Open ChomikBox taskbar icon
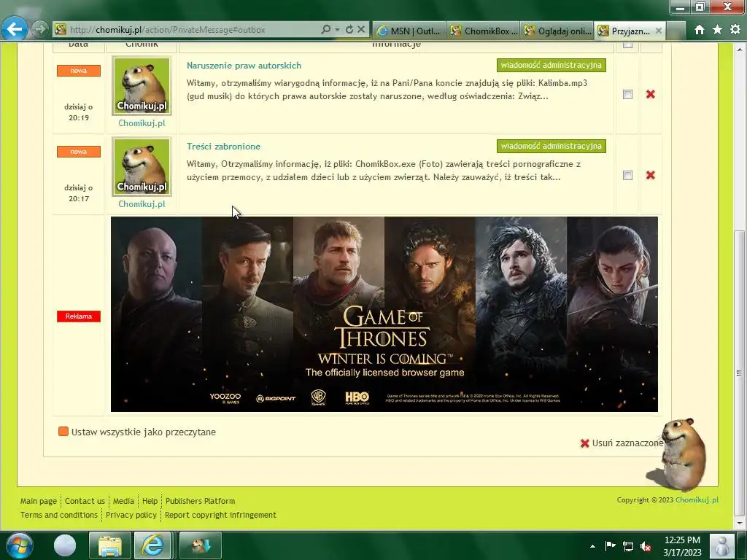This screenshot has width=747, height=560. tap(200, 545)
